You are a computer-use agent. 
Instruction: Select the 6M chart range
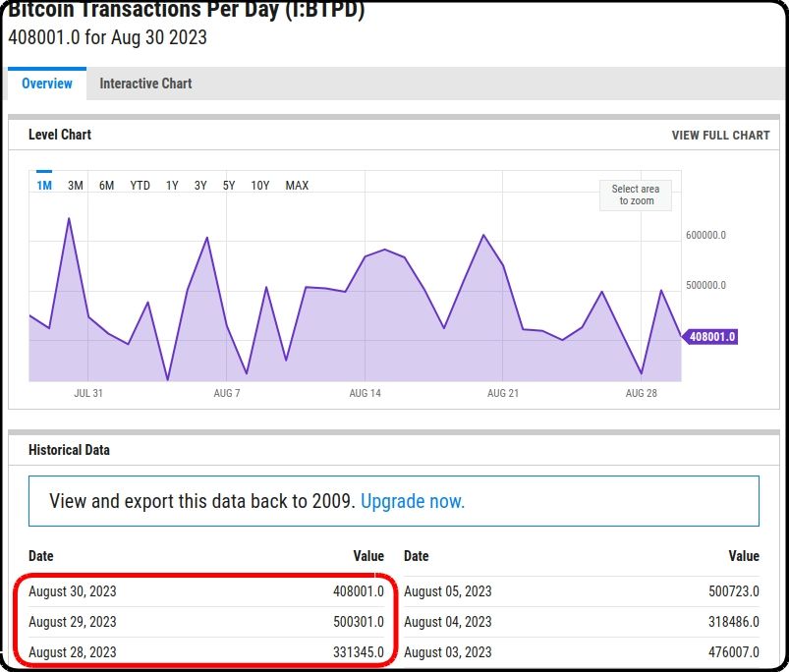pos(106,185)
